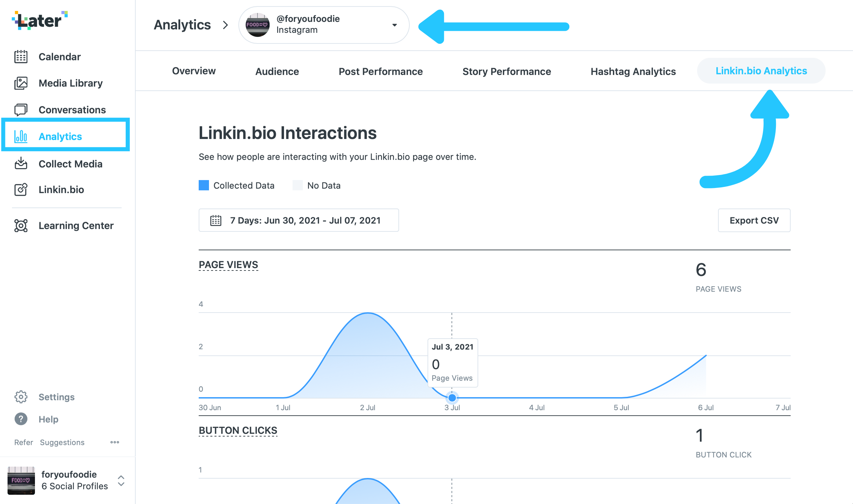
Task: Switch to the Audience tab
Action: point(277,71)
